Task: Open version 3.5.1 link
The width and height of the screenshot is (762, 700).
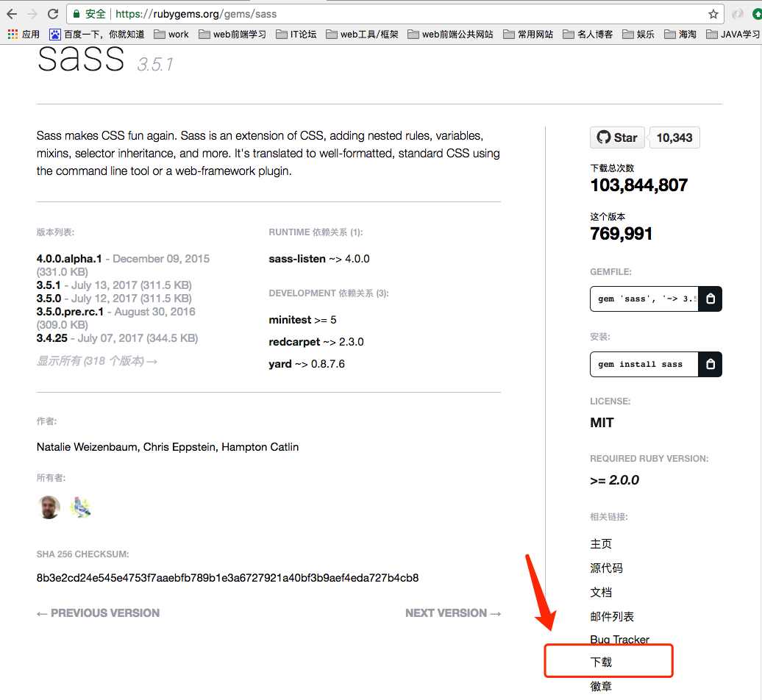Action: 49,285
